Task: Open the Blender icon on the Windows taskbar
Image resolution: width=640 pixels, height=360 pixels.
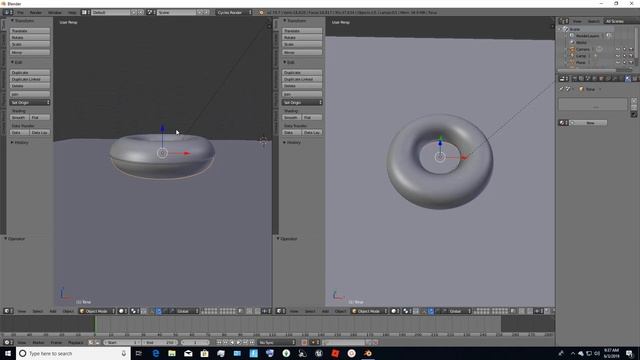Action: coord(367,353)
